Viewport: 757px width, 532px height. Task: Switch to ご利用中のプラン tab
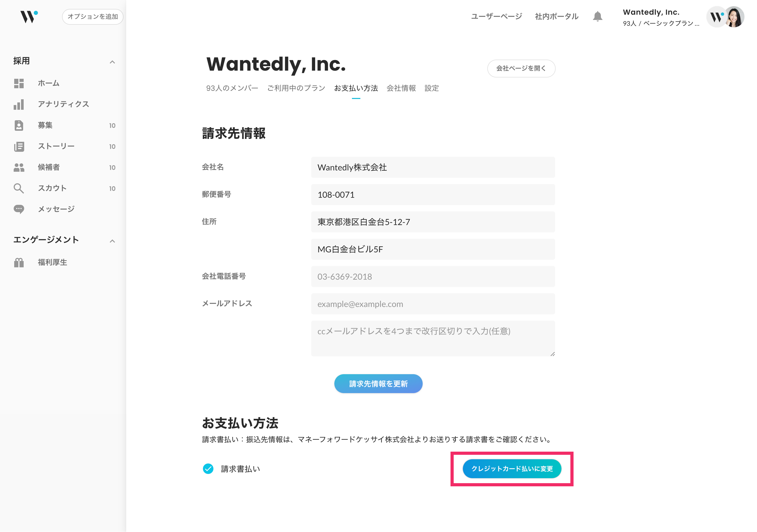point(296,88)
